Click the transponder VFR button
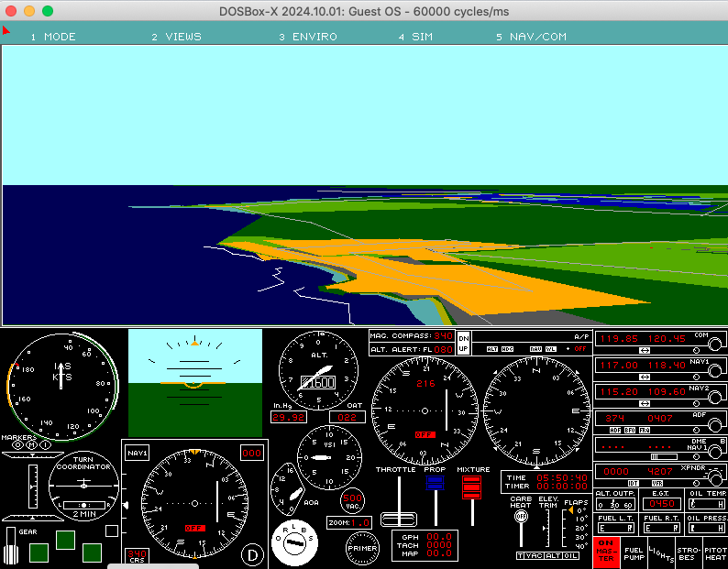The width and height of the screenshot is (728, 569). pos(656,484)
